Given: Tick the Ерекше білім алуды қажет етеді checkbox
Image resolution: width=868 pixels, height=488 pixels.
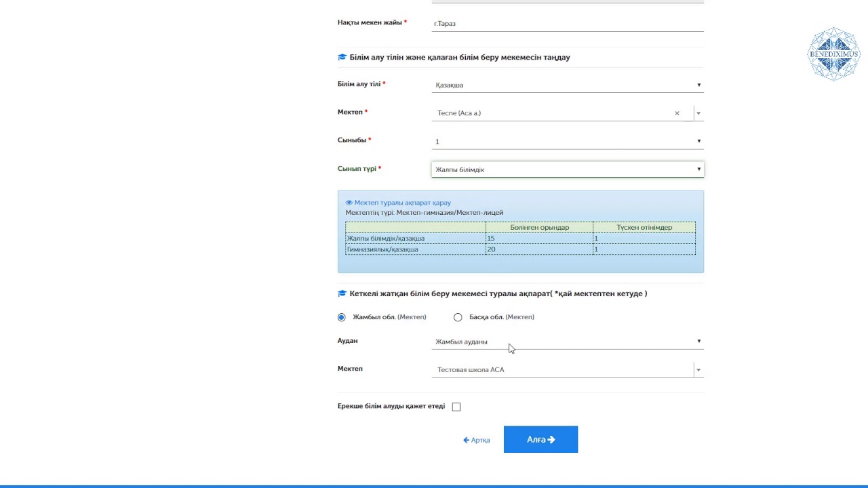Looking at the screenshot, I should tap(456, 407).
